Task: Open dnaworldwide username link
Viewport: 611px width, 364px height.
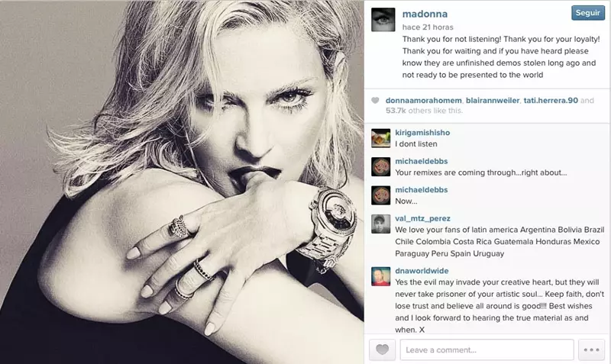Action: 422,271
